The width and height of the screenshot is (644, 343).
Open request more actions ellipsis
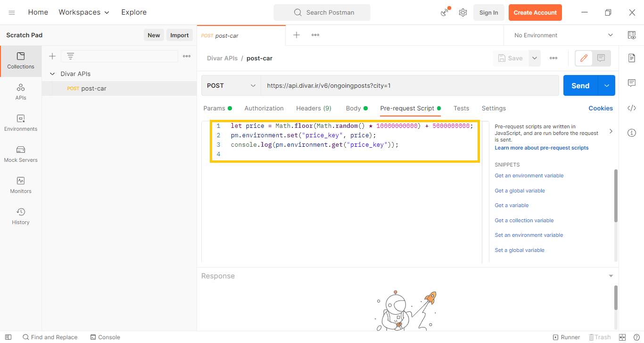(553, 58)
